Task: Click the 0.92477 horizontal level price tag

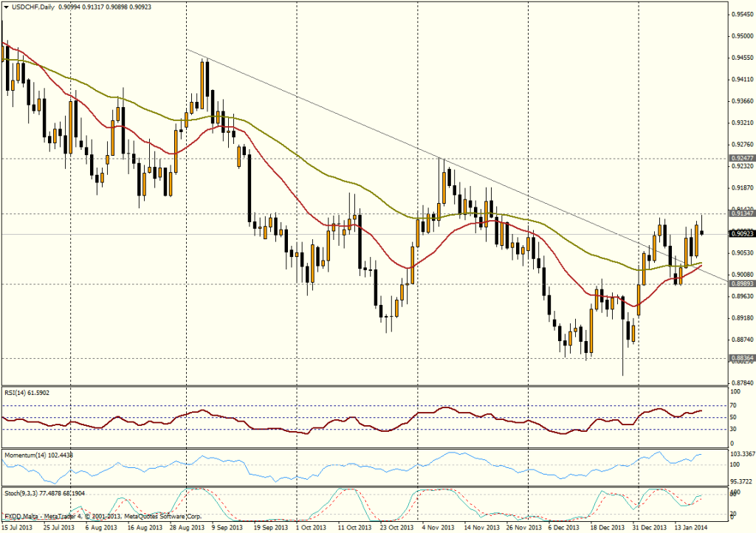Action: pos(740,159)
